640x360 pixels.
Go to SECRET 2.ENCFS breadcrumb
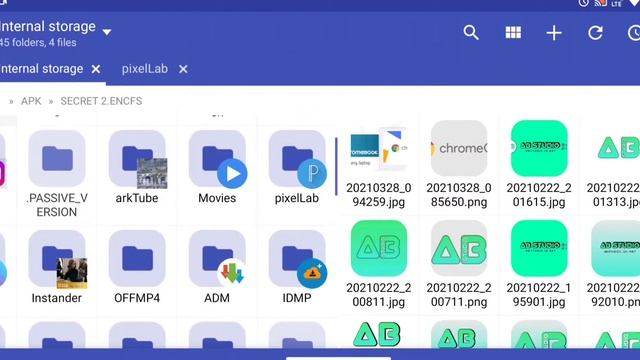click(x=101, y=101)
